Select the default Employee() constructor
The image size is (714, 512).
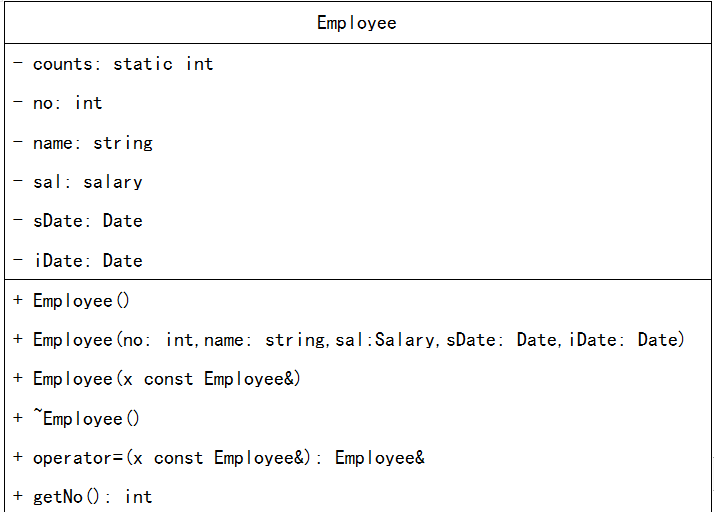pos(71,301)
